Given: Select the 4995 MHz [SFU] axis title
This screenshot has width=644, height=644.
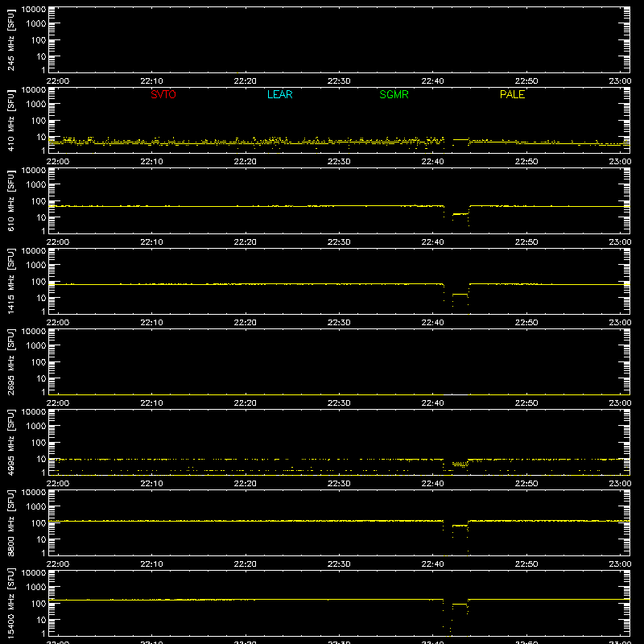Looking at the screenshot, I should [11, 442].
